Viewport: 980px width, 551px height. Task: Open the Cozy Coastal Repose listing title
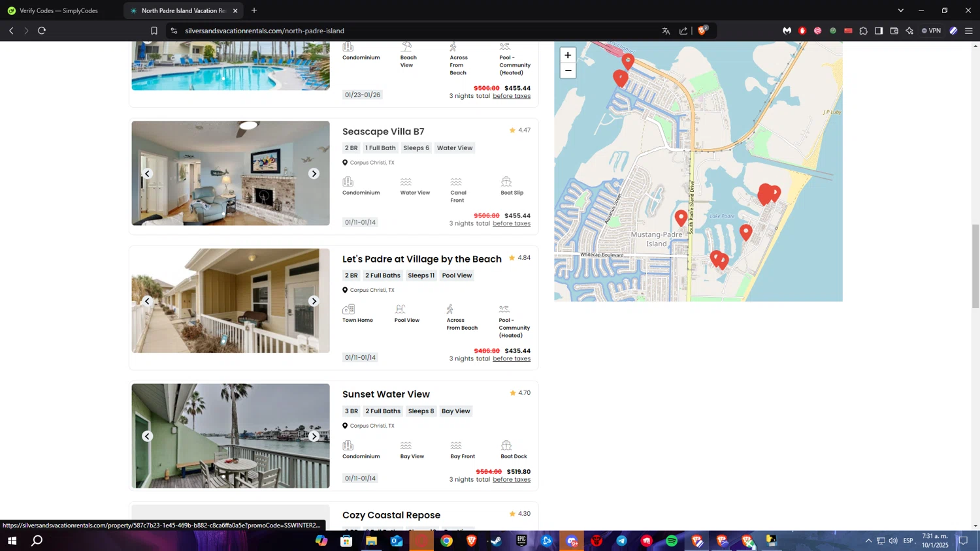[391, 515]
